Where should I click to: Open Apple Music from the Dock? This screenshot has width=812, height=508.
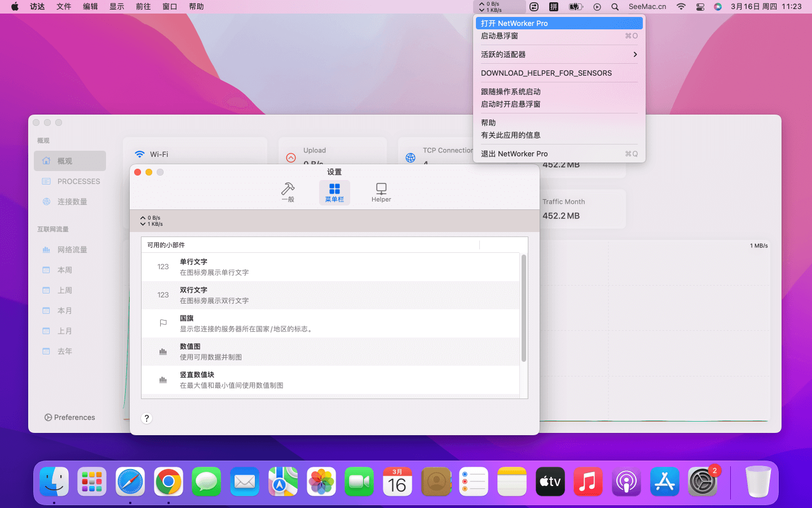[588, 481]
